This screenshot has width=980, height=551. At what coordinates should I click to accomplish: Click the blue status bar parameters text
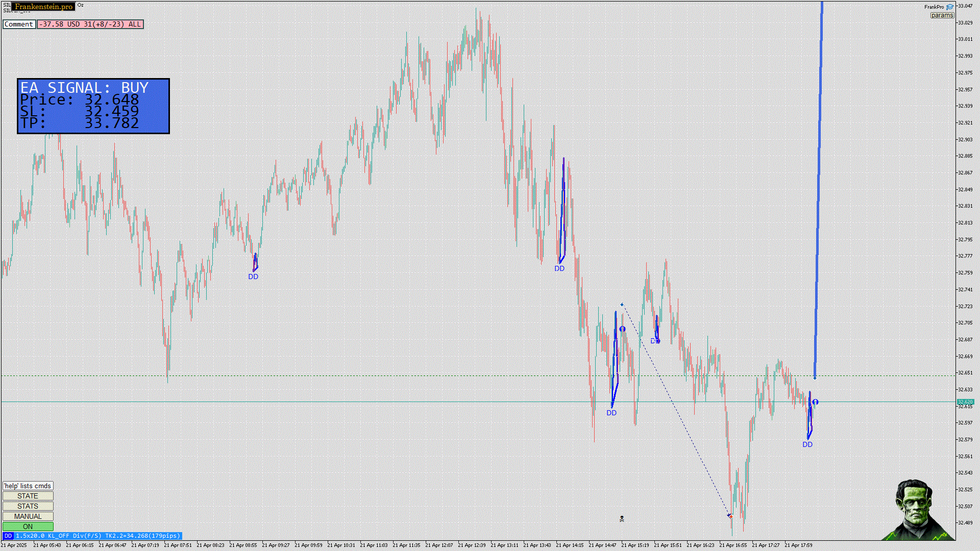97,536
